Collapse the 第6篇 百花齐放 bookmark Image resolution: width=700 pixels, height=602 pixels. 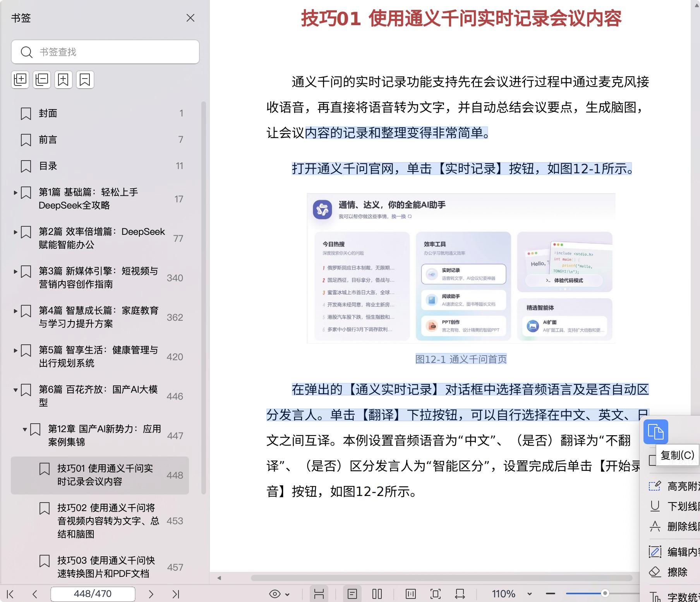(x=15, y=390)
